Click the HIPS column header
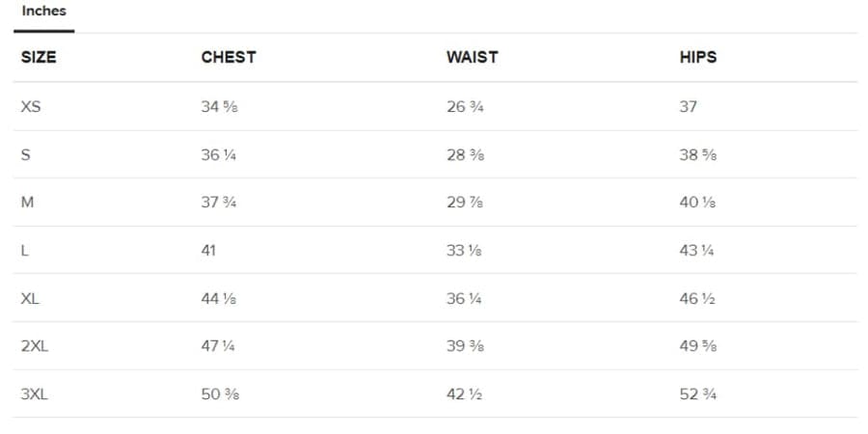868x434 pixels. [697, 57]
